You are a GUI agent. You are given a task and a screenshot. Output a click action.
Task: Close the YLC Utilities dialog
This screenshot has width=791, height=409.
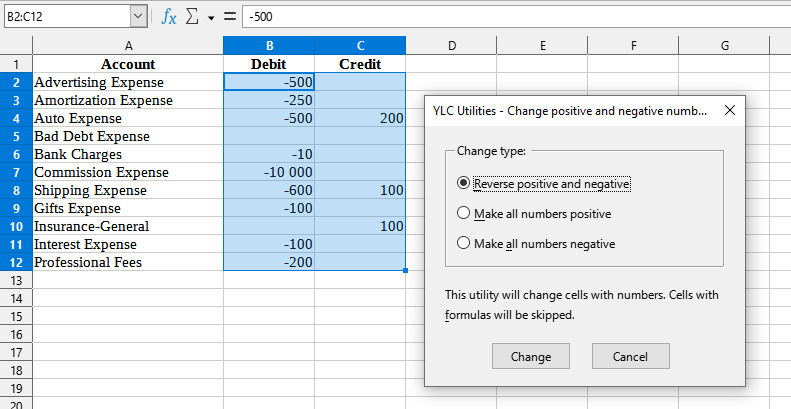pyautogui.click(x=729, y=110)
